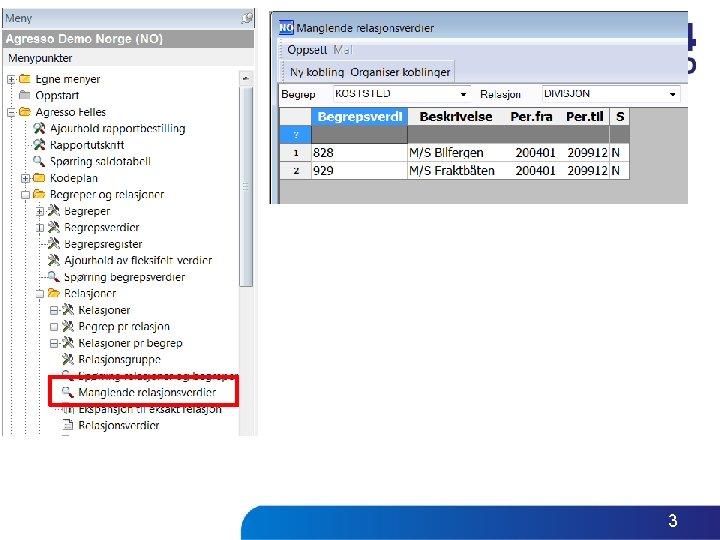This screenshot has height=540, width=720.
Task: Click the Ajourhold rapportbestilling tool icon
Action: [x=39, y=128]
